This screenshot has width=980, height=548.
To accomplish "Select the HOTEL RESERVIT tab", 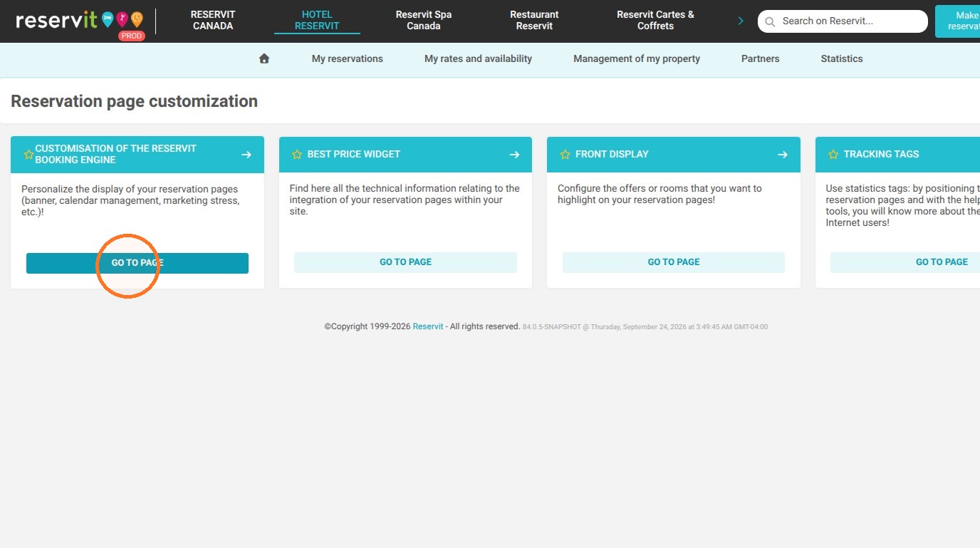I will pyautogui.click(x=317, y=20).
